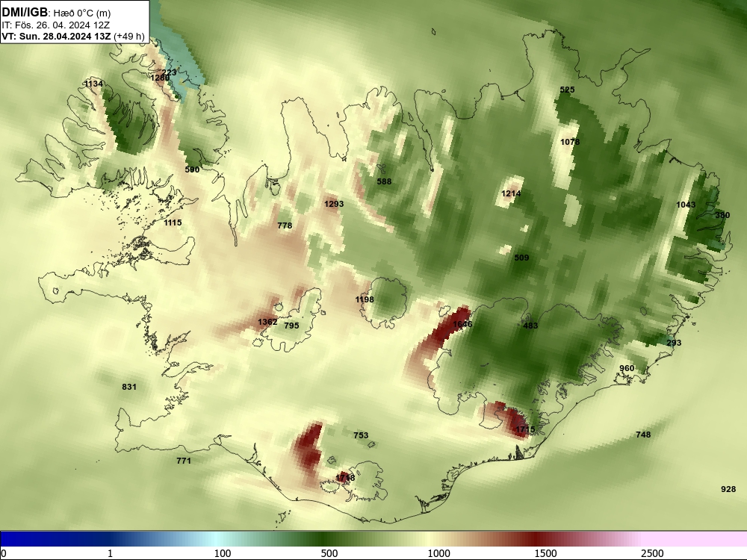Screen dimensions: 747x560
Task: Click the 1280 value label
Action: click(160, 78)
